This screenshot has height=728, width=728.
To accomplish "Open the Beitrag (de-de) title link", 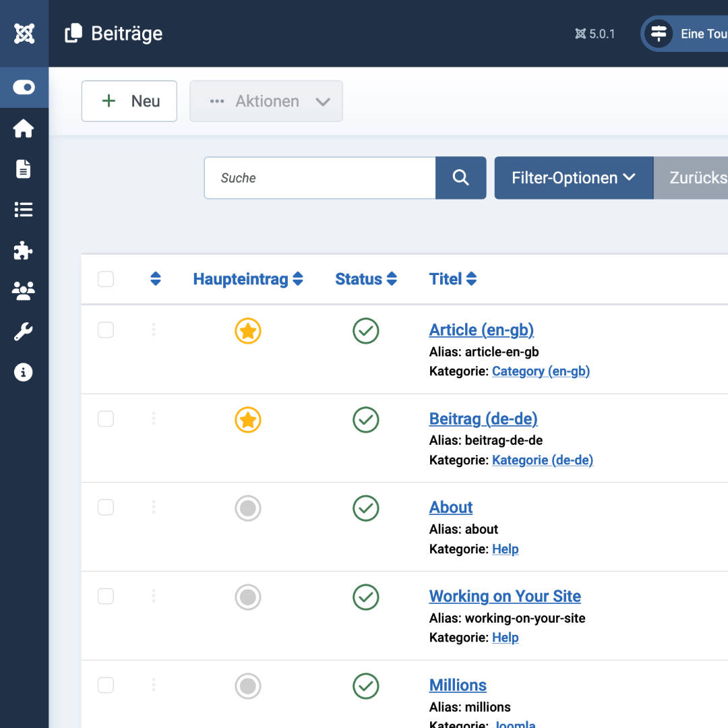I will [x=483, y=419].
